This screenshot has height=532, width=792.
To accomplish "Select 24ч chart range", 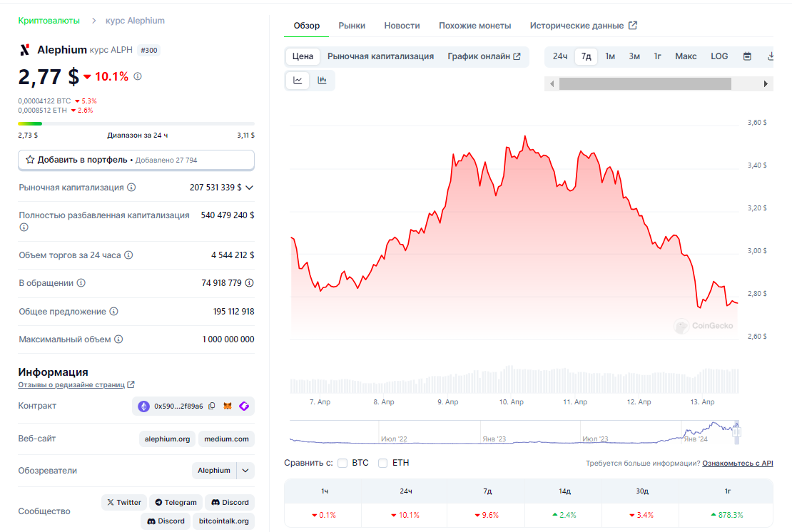I will tap(559, 56).
